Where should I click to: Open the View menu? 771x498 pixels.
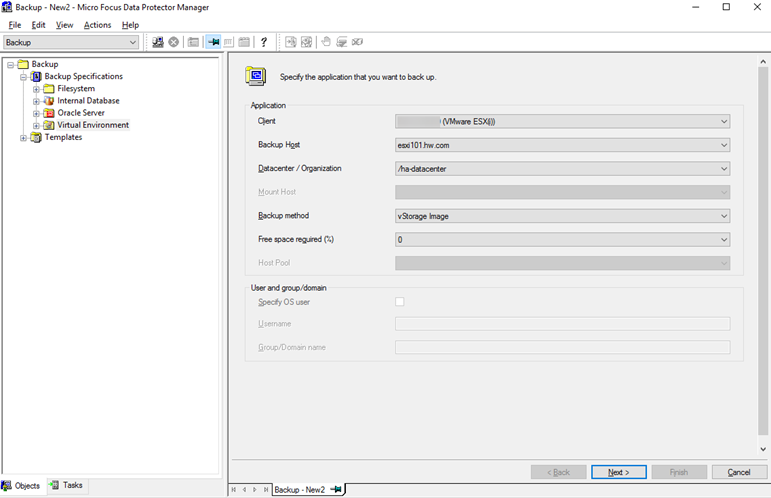click(64, 25)
